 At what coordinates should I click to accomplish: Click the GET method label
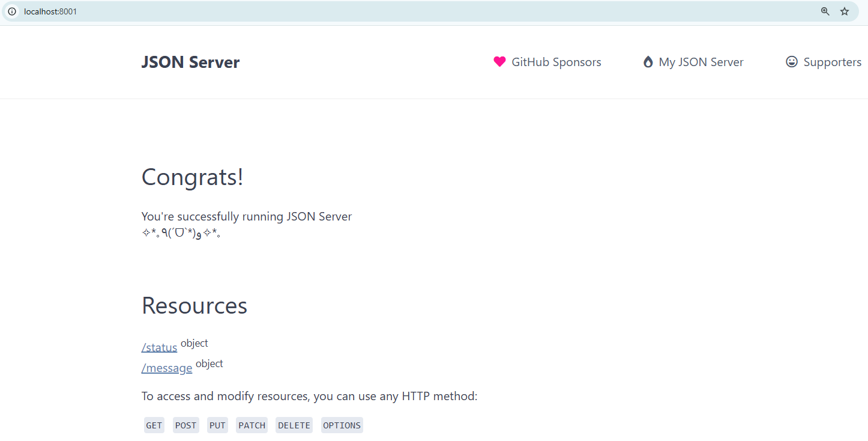click(154, 425)
